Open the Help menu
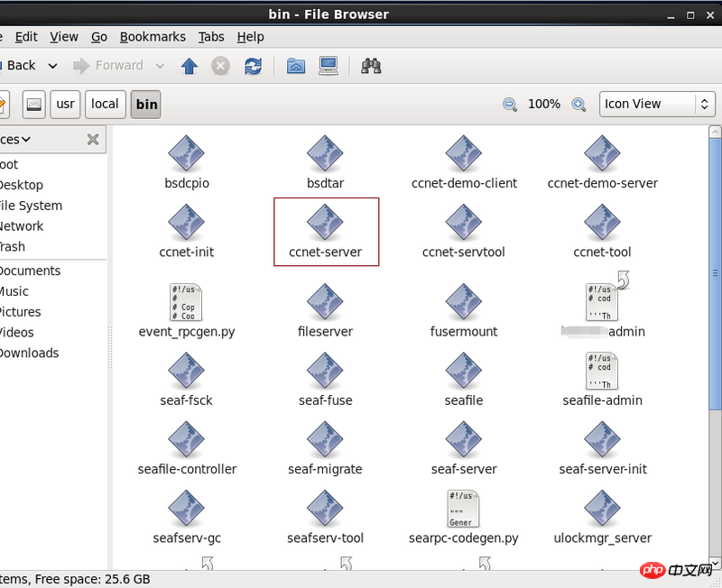 point(251,37)
